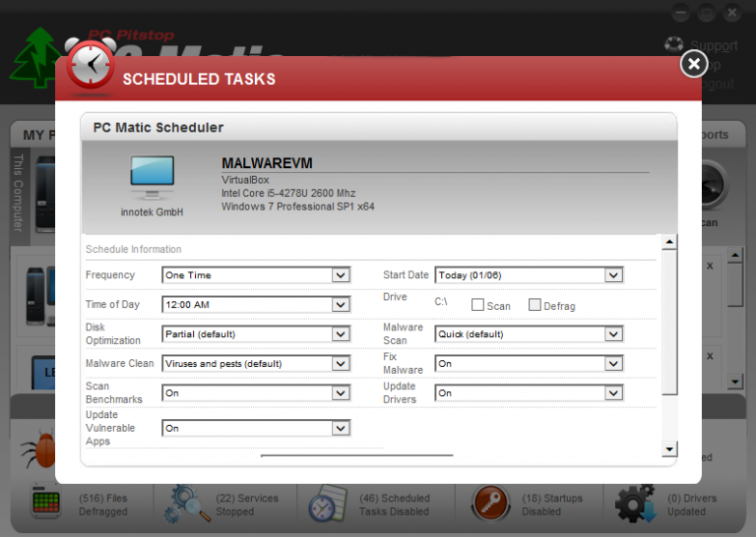The height and width of the screenshot is (537, 756).
Task: Click the Drivers Updated gear icon
Action: (635, 504)
